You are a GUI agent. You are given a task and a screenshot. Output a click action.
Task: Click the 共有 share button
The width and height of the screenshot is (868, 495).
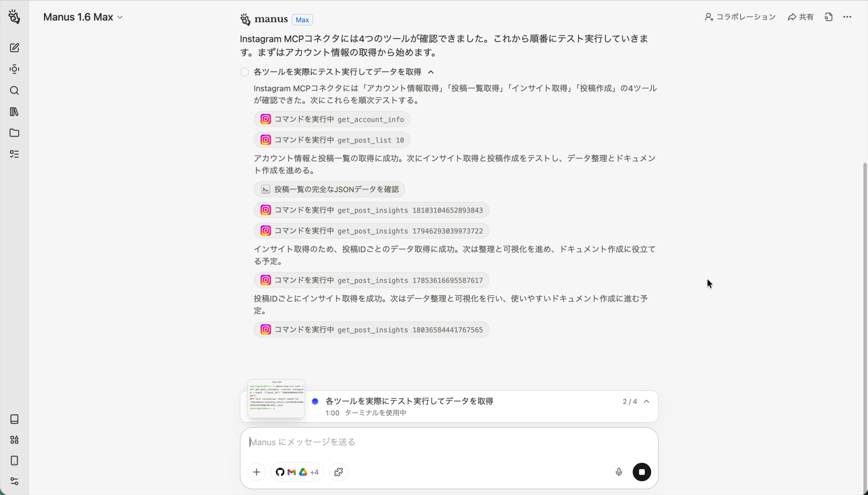801,17
